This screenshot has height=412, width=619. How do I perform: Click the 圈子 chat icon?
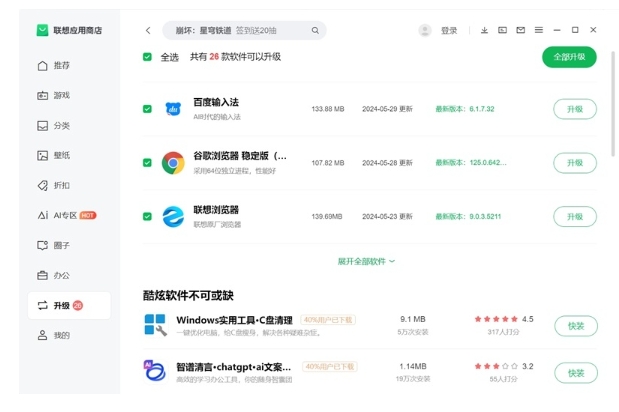42,245
